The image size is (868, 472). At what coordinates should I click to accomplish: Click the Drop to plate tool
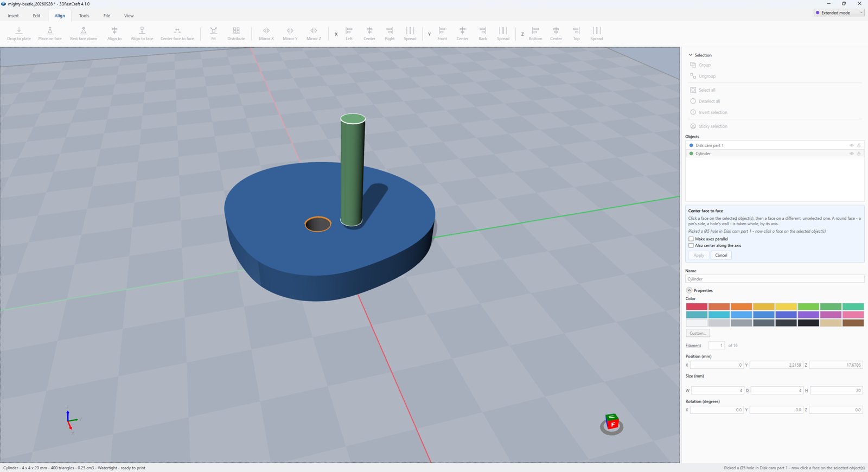coord(19,34)
